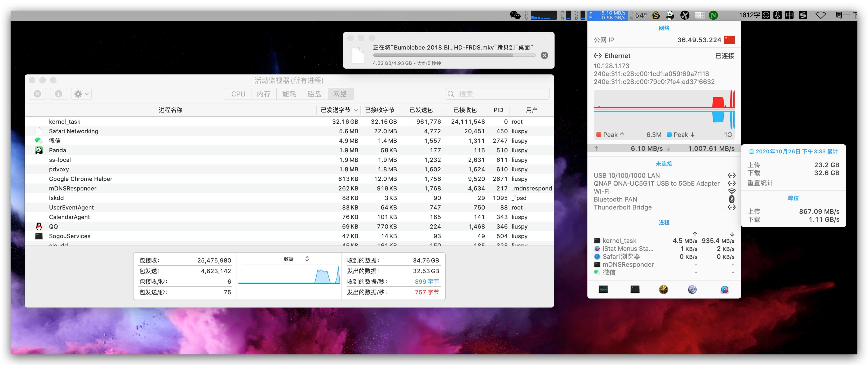Open Activity Monitor from iStat panel footer
868x365 pixels.
[603, 289]
